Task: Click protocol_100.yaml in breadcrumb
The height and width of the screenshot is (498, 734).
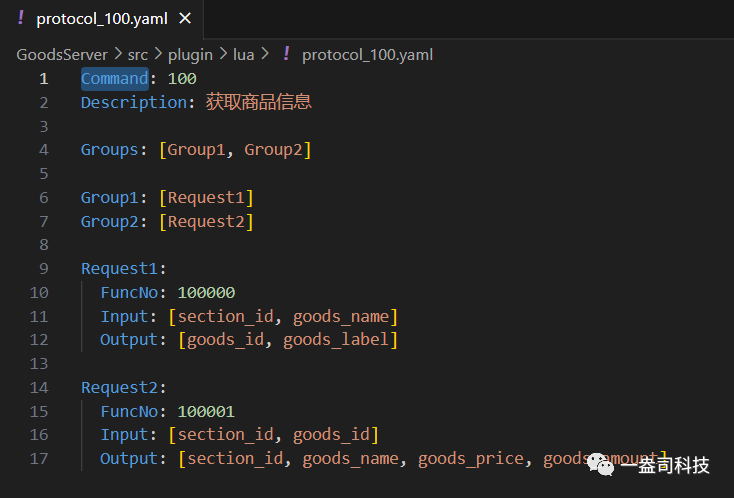Action: pyautogui.click(x=367, y=55)
